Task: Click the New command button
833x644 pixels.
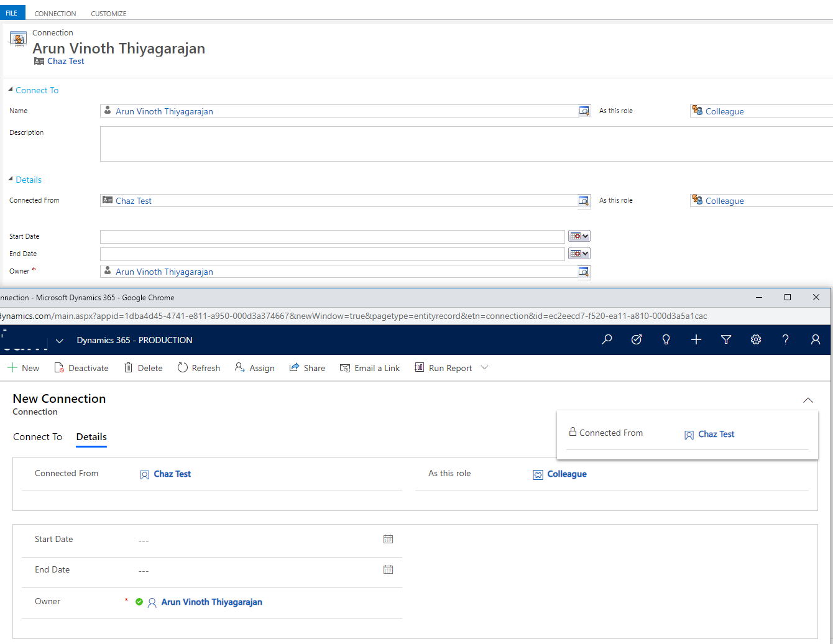Action: 23,368
